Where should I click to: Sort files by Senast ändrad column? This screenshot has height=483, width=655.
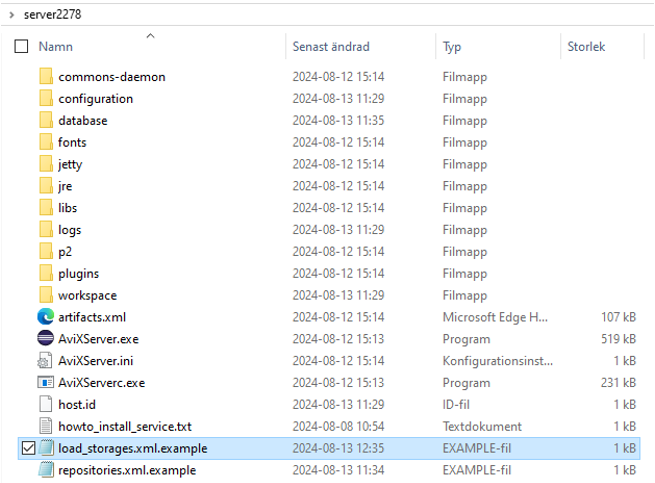[x=330, y=47]
